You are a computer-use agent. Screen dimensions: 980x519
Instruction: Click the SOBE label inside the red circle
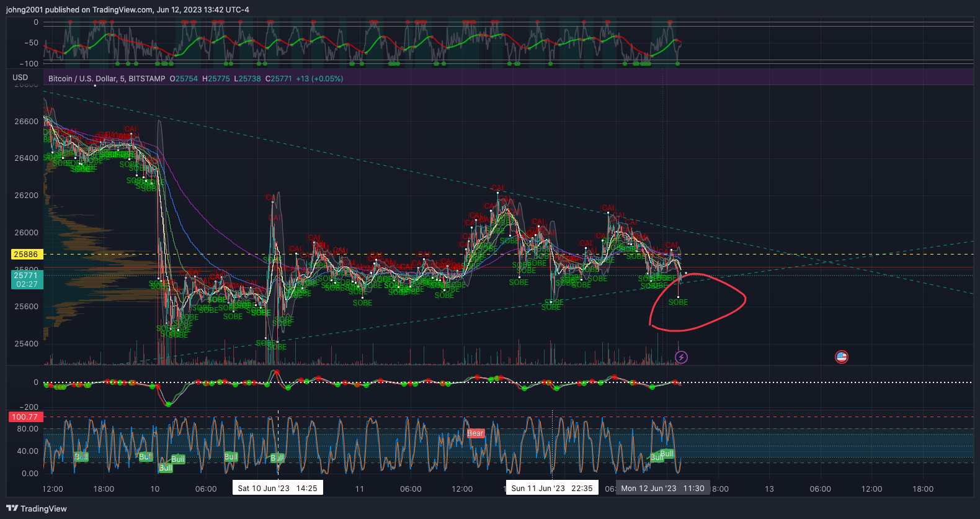(678, 302)
